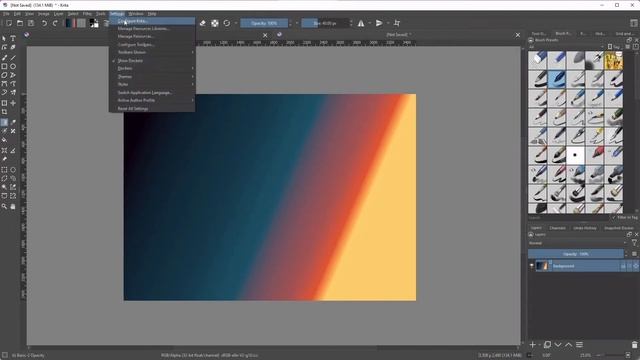Click the Tag button in Brush Presets

(615, 47)
